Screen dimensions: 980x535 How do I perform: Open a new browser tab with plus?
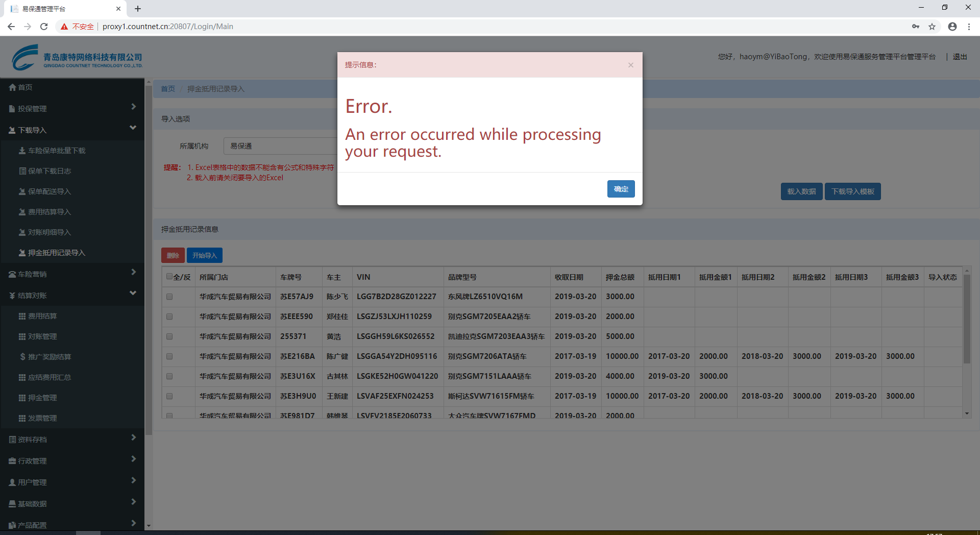(x=138, y=9)
